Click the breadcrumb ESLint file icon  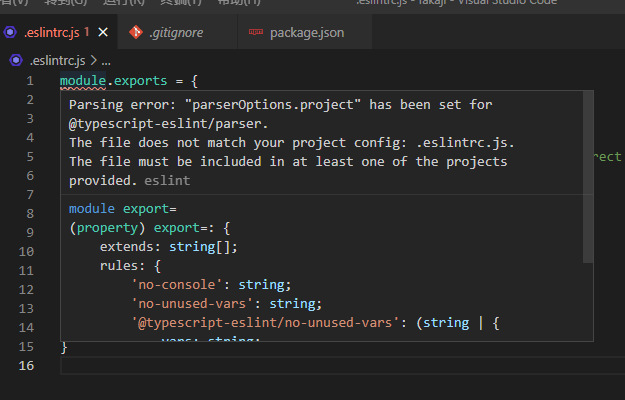click(16, 61)
